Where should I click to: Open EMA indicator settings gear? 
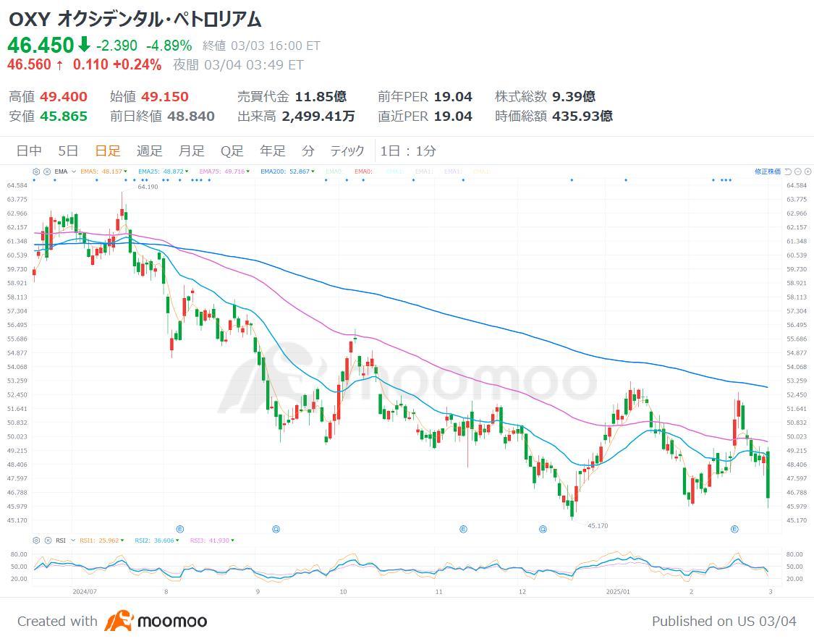[x=36, y=171]
